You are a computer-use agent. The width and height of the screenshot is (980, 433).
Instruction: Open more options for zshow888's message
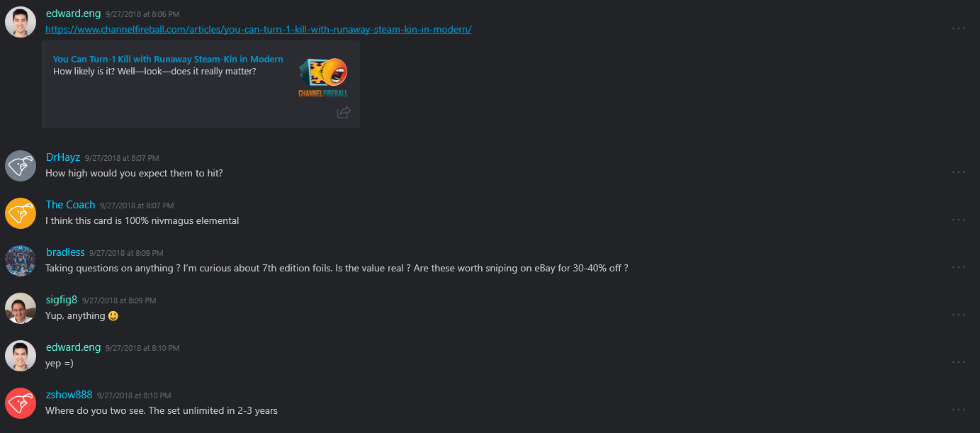(959, 410)
